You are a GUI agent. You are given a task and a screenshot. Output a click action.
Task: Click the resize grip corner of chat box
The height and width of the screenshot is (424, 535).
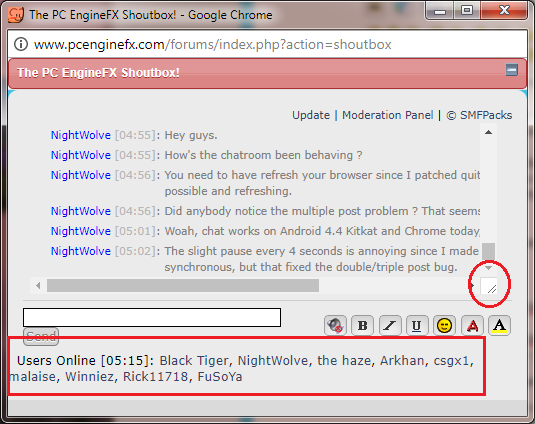[489, 286]
